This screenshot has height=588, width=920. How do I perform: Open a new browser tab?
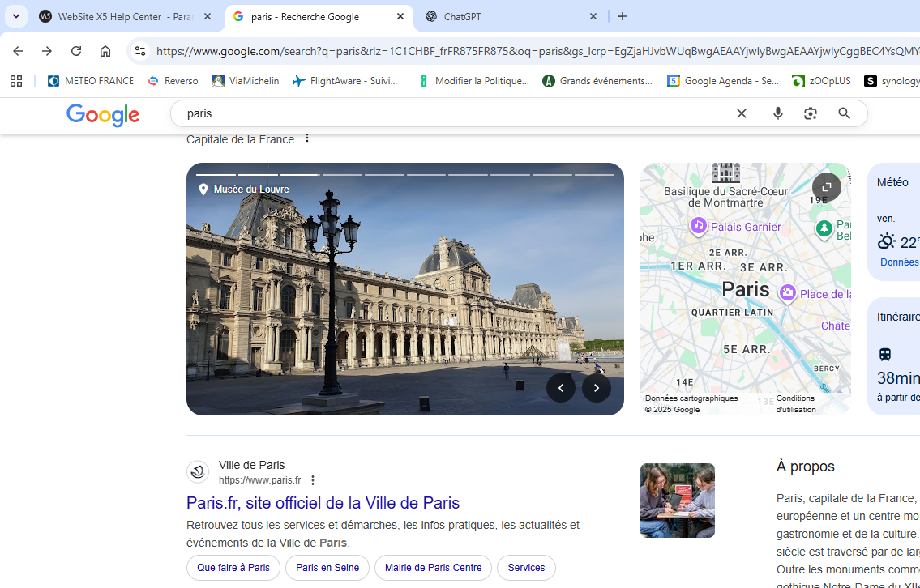(623, 16)
